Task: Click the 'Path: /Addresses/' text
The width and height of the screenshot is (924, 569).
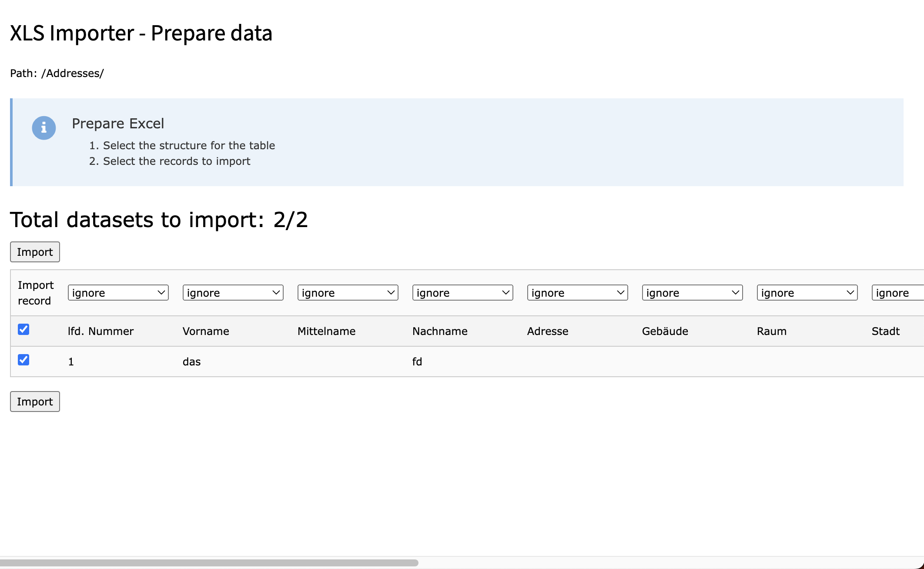Action: pyautogui.click(x=57, y=73)
